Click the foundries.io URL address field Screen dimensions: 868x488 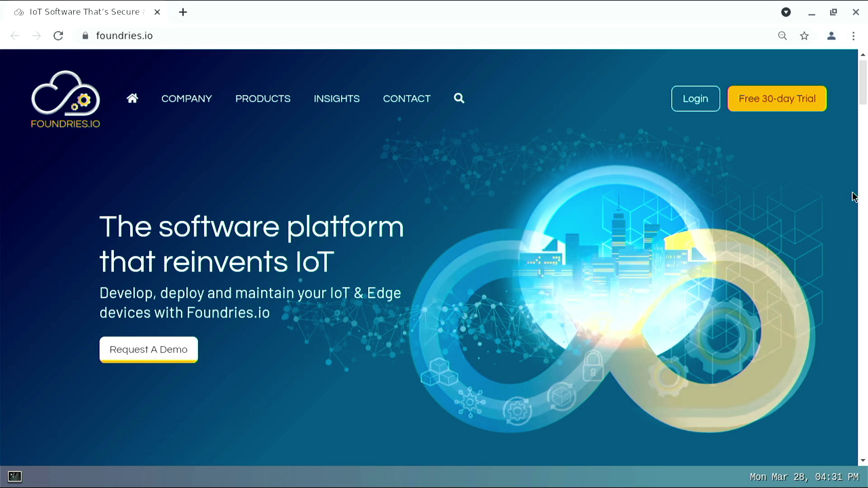click(x=124, y=36)
